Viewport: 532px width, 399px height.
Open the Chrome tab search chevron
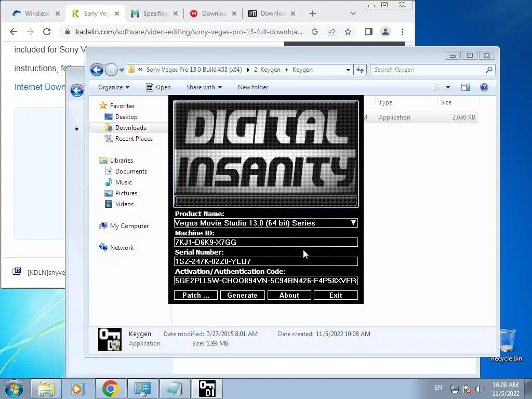353,14
